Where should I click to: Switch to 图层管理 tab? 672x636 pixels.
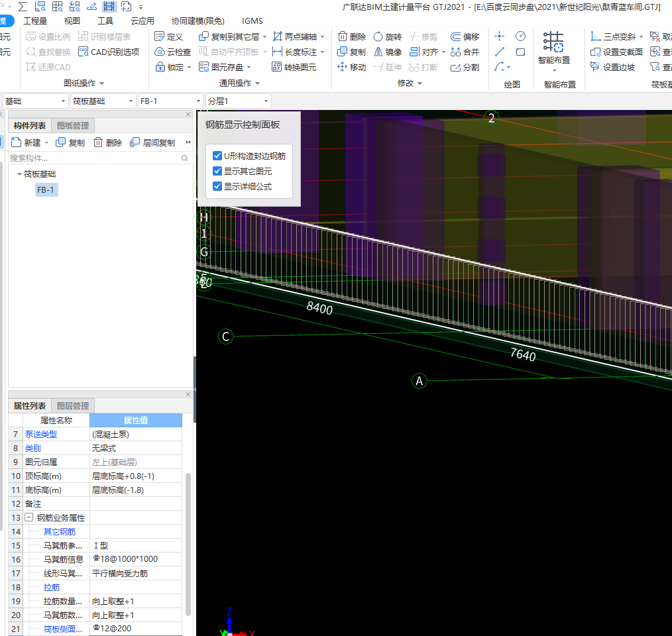pos(73,406)
